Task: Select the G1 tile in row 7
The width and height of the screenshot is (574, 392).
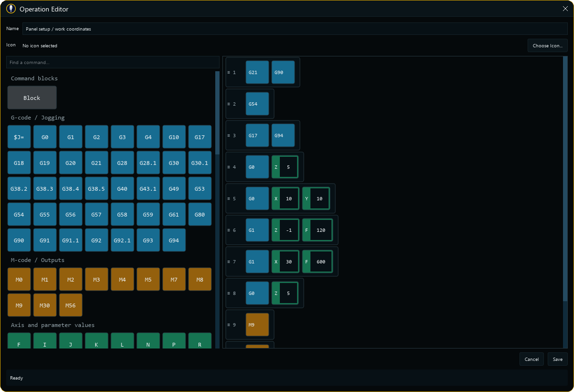Action: point(257,261)
